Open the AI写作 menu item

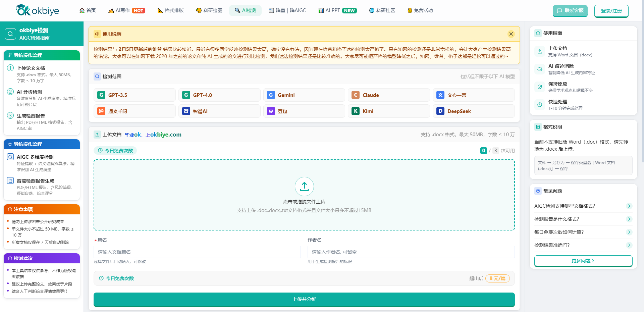coord(127,10)
